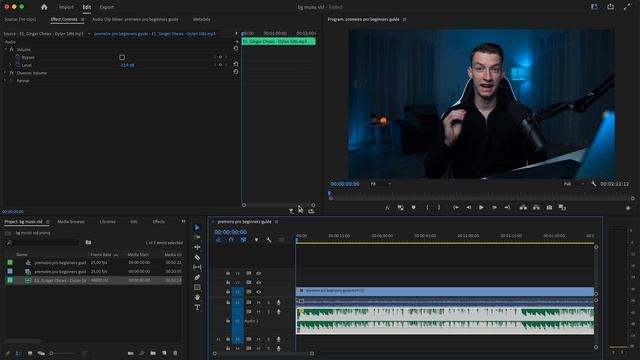
Task: Click the Level value -22.8 dB
Action: (127, 65)
